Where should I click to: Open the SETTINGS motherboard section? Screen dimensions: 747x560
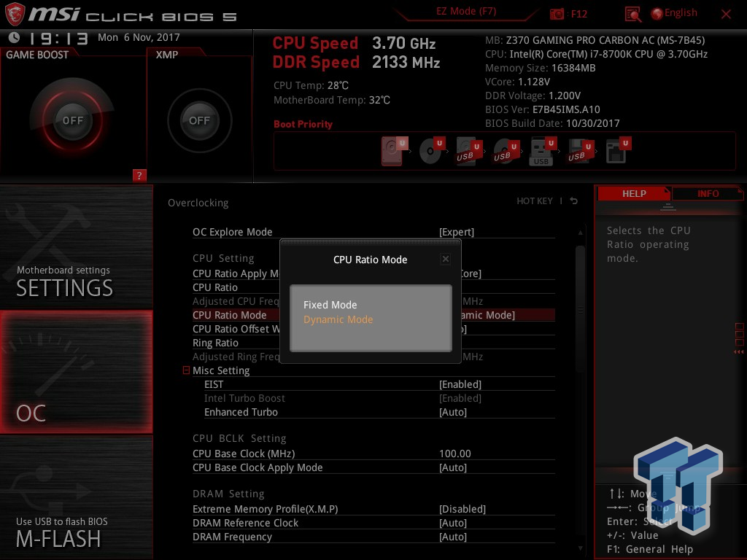(76, 246)
